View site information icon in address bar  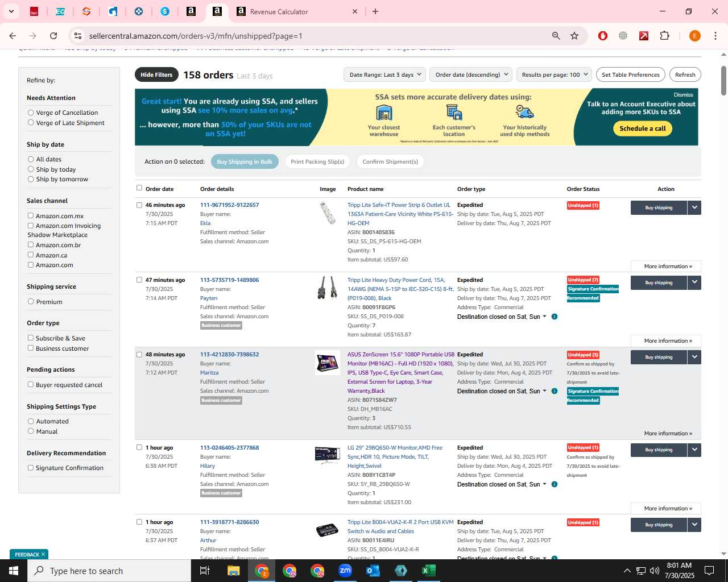point(78,36)
